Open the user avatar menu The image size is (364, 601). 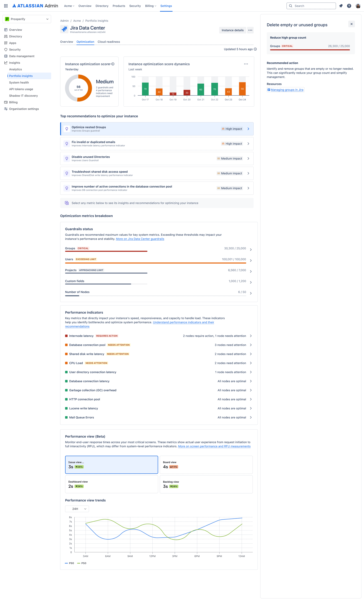pos(358,6)
